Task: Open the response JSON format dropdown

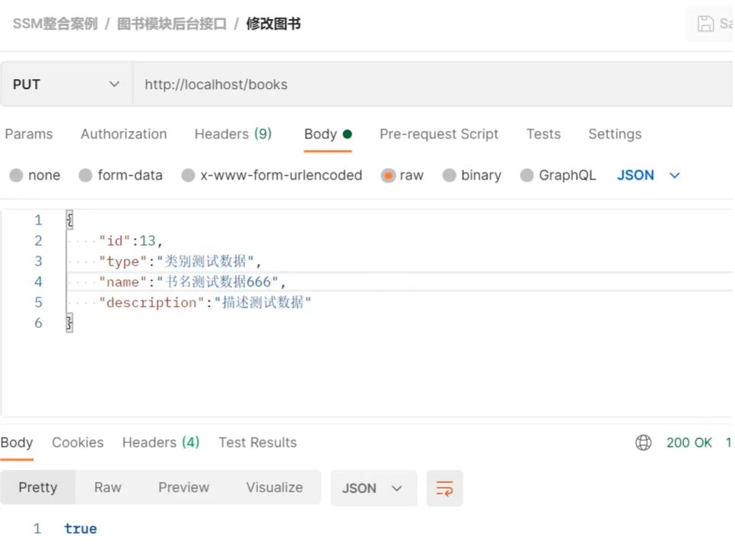Action: point(373,488)
